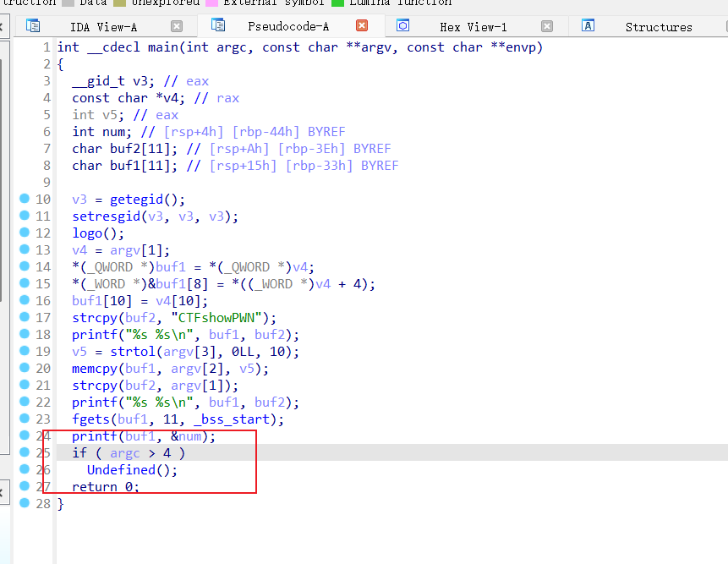Close the IDA View-A tab

coord(176,26)
